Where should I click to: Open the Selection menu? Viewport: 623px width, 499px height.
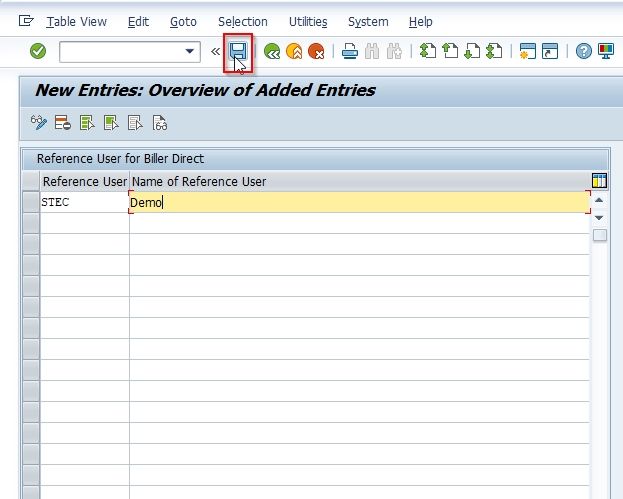243,21
